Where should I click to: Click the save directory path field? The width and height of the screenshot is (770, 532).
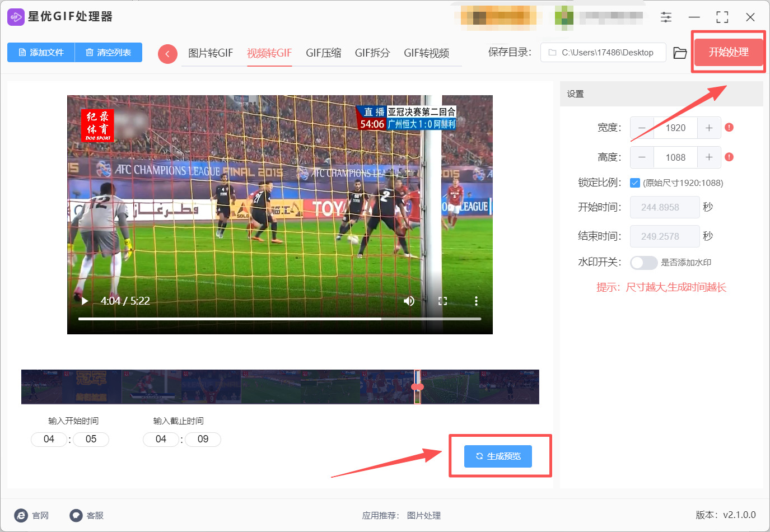pos(603,53)
